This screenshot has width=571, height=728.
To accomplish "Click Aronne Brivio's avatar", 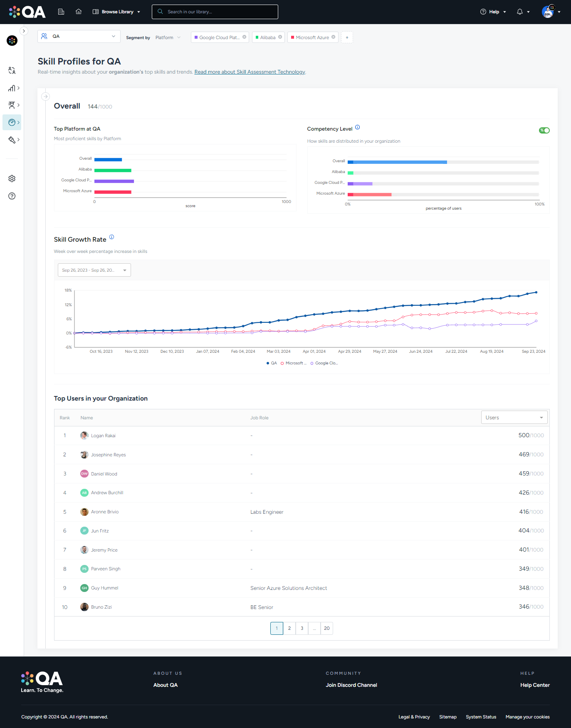I will click(84, 512).
